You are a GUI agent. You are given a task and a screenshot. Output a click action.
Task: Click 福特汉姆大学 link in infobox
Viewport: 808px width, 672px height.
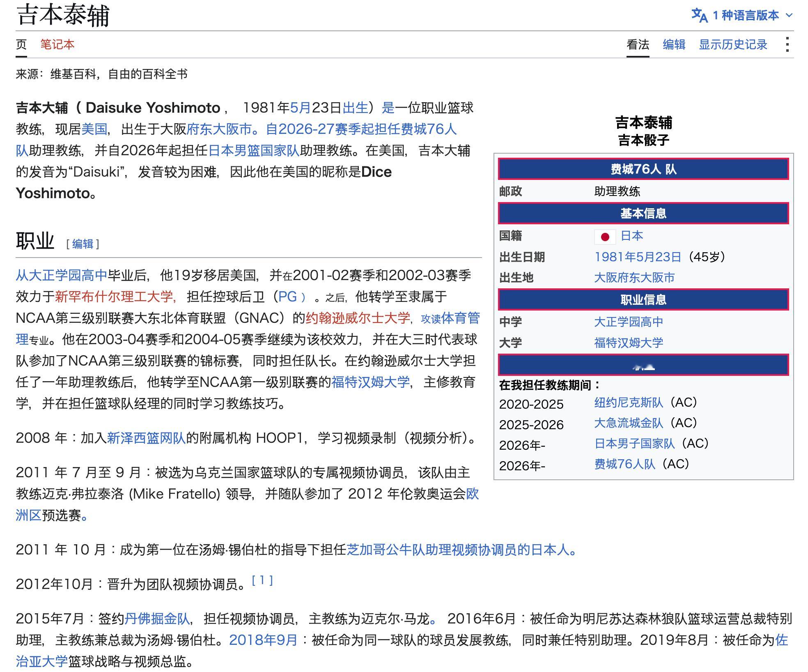click(x=629, y=343)
